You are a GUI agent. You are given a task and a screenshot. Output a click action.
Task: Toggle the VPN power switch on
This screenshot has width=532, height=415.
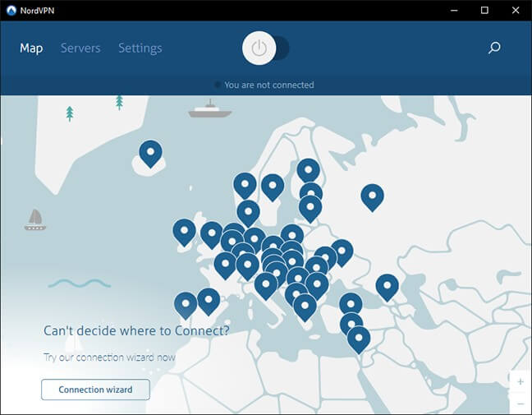point(265,48)
